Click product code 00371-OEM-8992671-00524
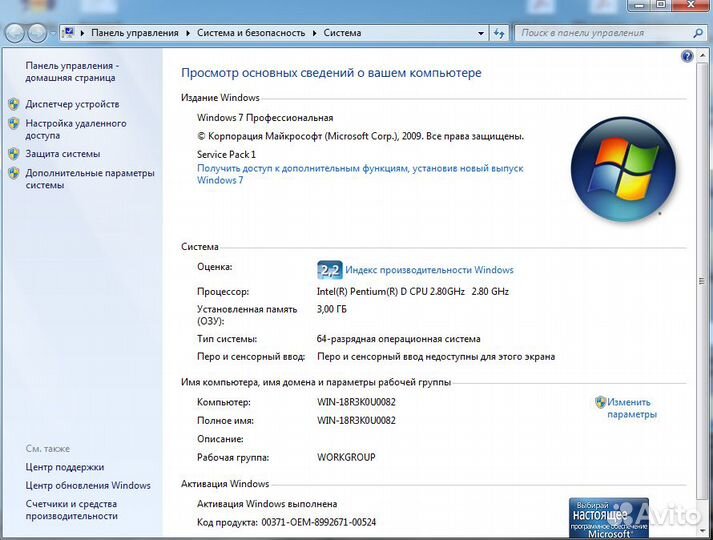713x540 pixels. pyautogui.click(x=319, y=522)
